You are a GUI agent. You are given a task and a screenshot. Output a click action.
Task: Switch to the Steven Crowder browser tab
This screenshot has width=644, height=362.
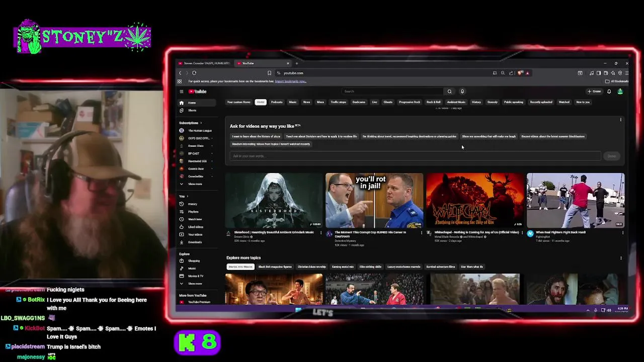(x=204, y=63)
